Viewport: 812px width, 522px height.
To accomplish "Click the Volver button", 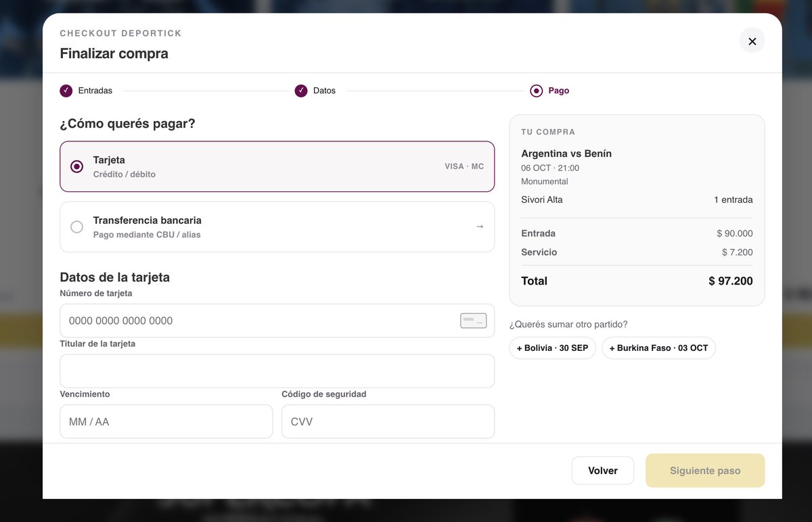I will (x=603, y=471).
